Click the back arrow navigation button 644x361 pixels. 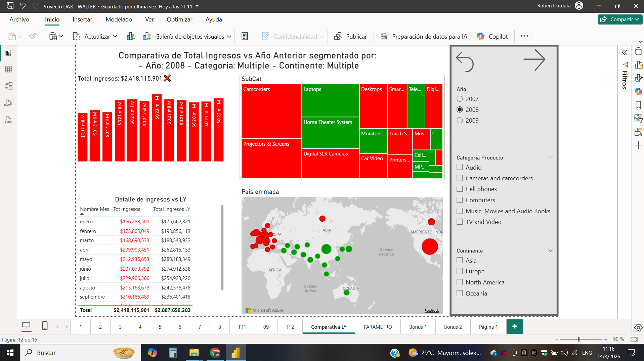[465, 61]
